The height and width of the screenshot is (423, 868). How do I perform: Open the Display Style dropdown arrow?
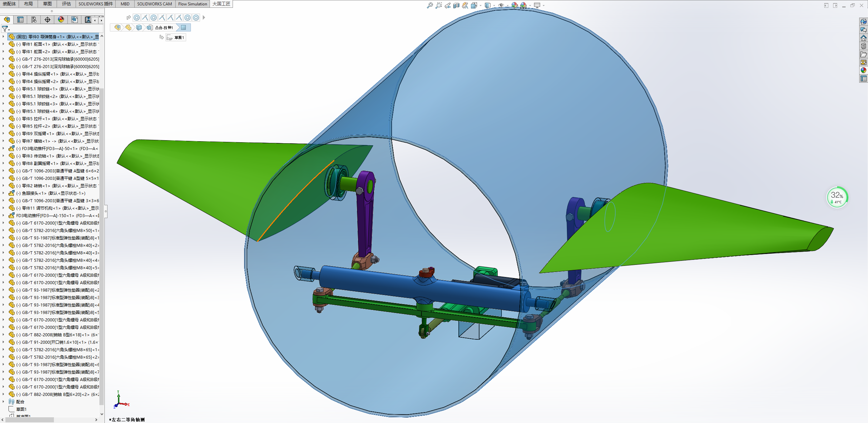tap(494, 6)
